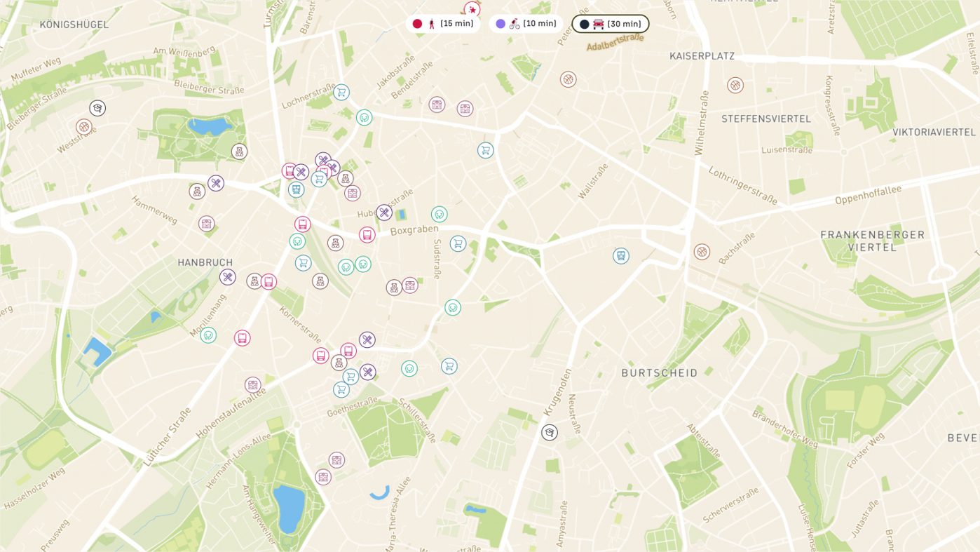Select the 15 min walking travel option
This screenshot has width=980, height=552.
pyautogui.click(x=443, y=24)
